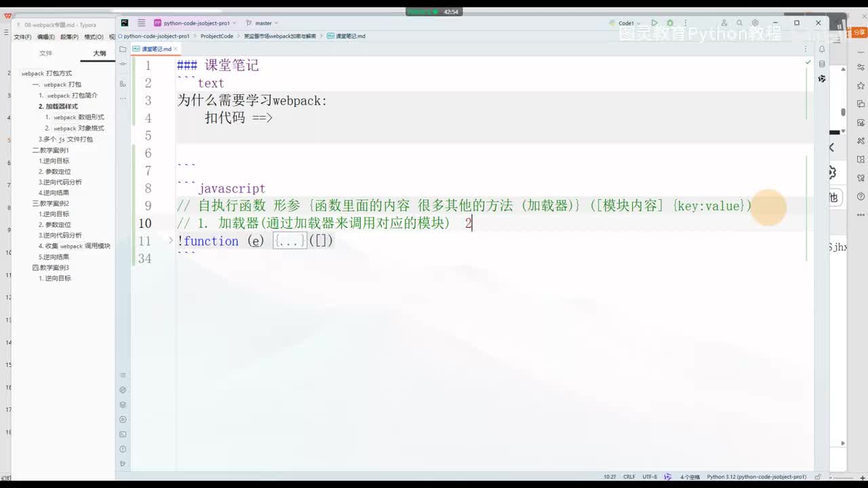Image resolution: width=868 pixels, height=488 pixels.
Task: Open Code With Me user icon
Action: [x=724, y=23]
